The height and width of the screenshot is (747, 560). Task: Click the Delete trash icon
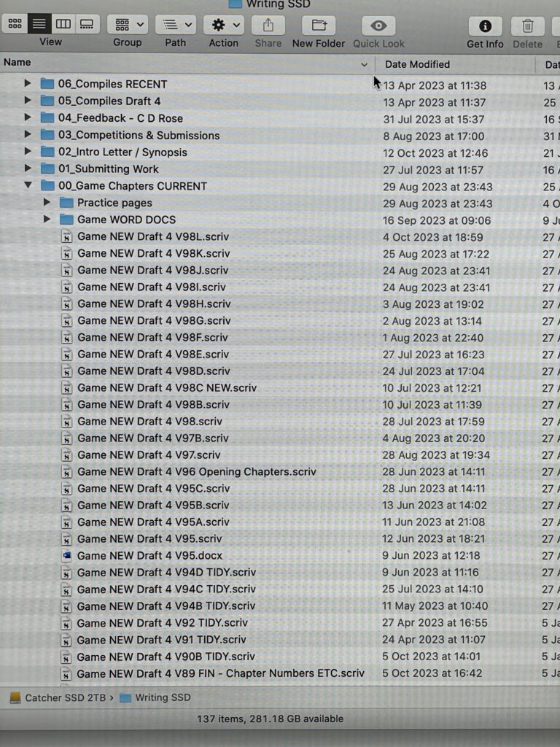(527, 26)
